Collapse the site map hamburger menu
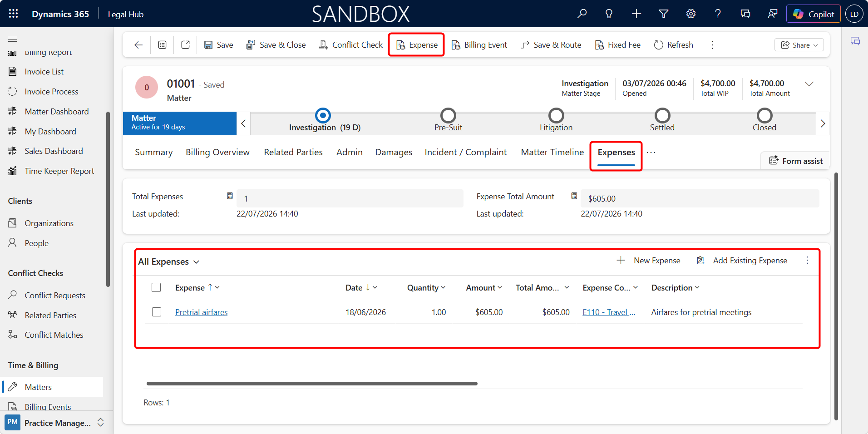 (x=13, y=39)
